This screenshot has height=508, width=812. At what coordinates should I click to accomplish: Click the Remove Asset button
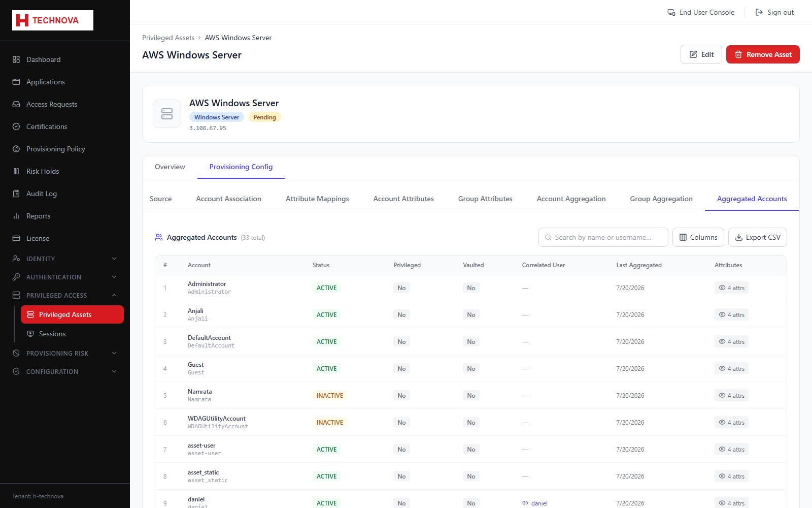(763, 54)
